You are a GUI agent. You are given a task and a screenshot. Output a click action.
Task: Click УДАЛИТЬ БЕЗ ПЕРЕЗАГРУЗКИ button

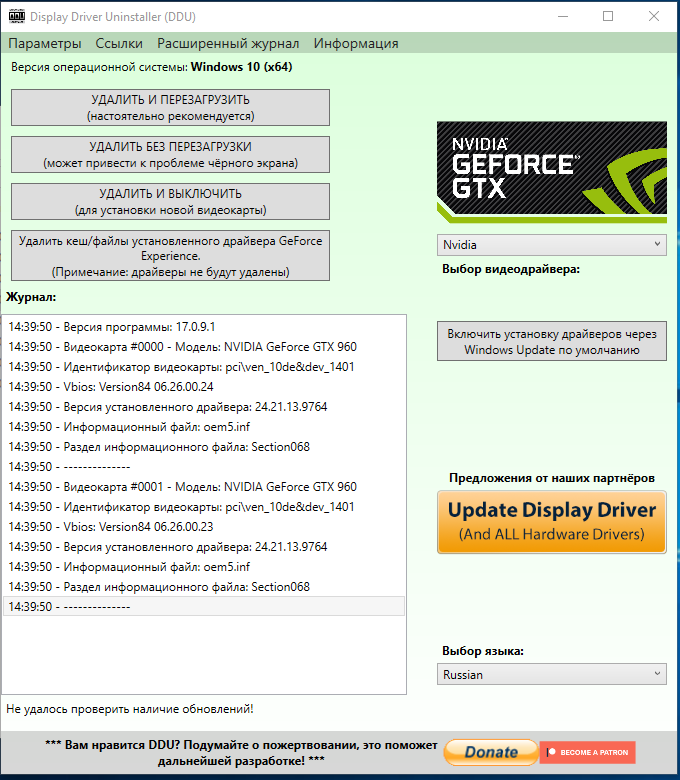click(x=170, y=154)
